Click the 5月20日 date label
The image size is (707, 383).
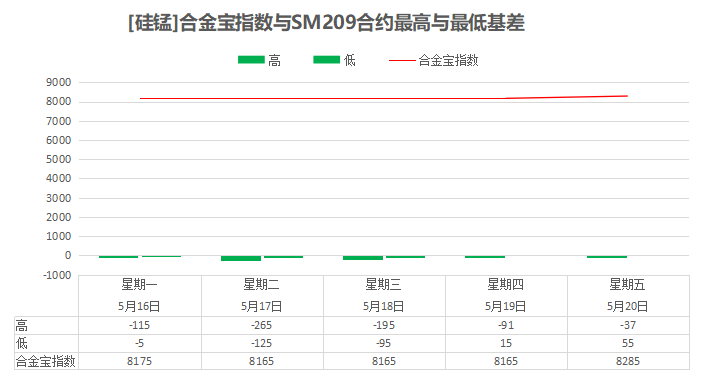627,306
